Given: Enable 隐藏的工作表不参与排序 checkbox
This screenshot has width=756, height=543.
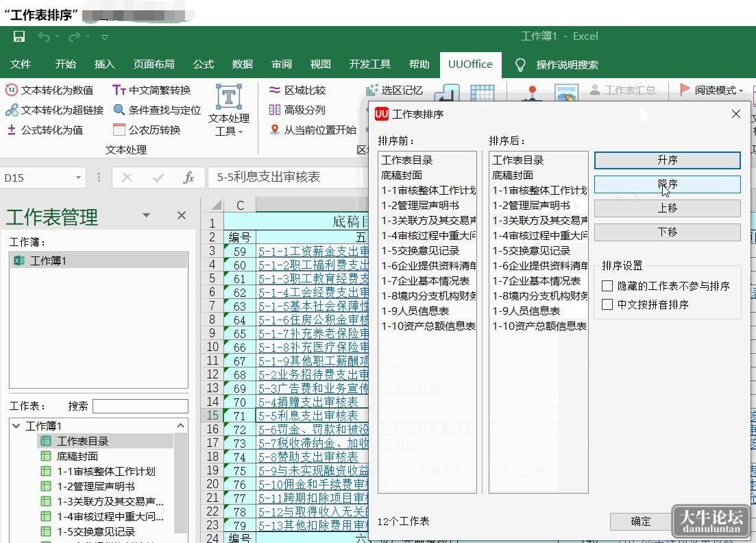Looking at the screenshot, I should click(x=607, y=286).
